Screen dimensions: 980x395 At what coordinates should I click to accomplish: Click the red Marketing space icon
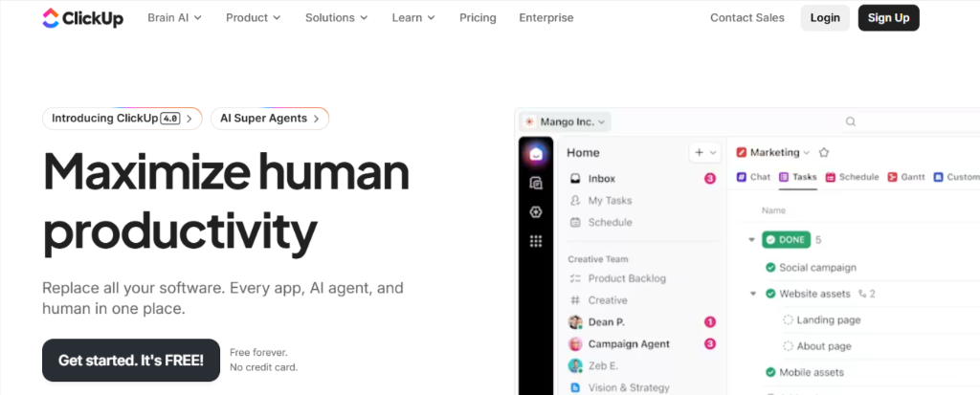742,152
